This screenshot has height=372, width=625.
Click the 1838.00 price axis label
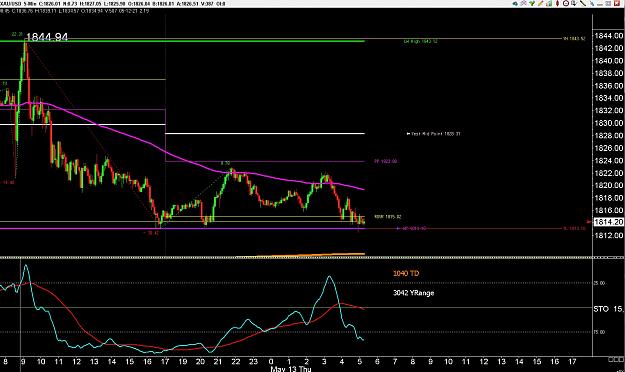point(609,73)
